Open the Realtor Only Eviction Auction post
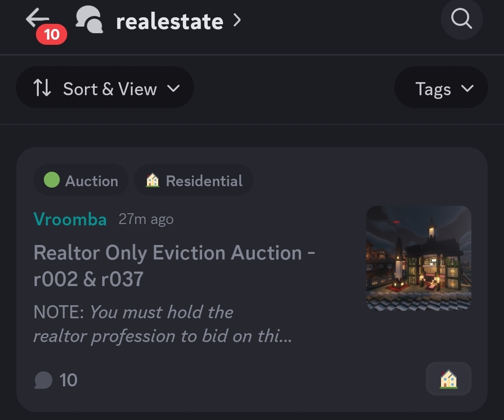The height and width of the screenshot is (420, 504). [174, 266]
